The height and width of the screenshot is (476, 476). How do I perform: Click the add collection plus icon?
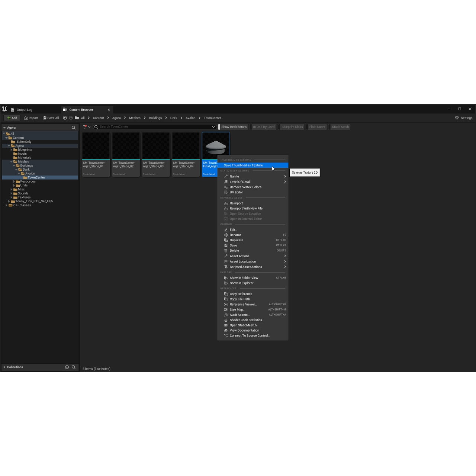[x=67, y=367]
